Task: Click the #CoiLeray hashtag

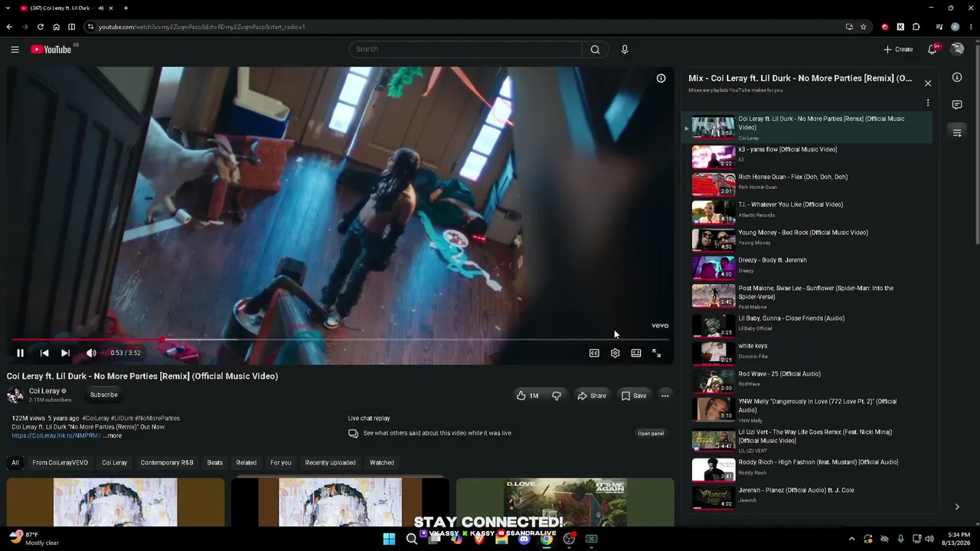Action: (x=96, y=419)
